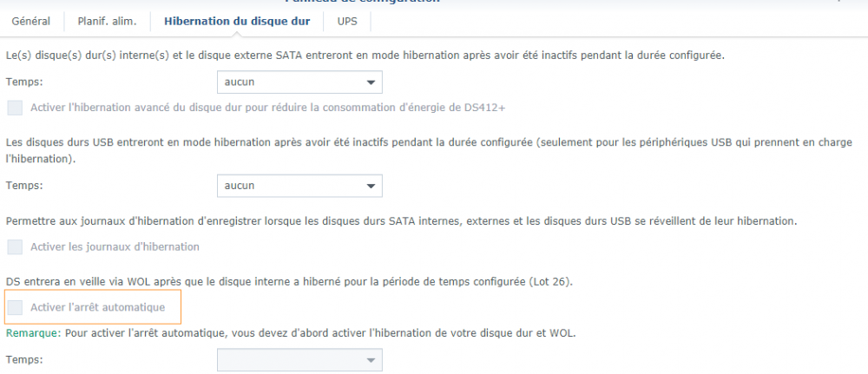Open internal disk hibernation Temps dropdown

(x=299, y=82)
